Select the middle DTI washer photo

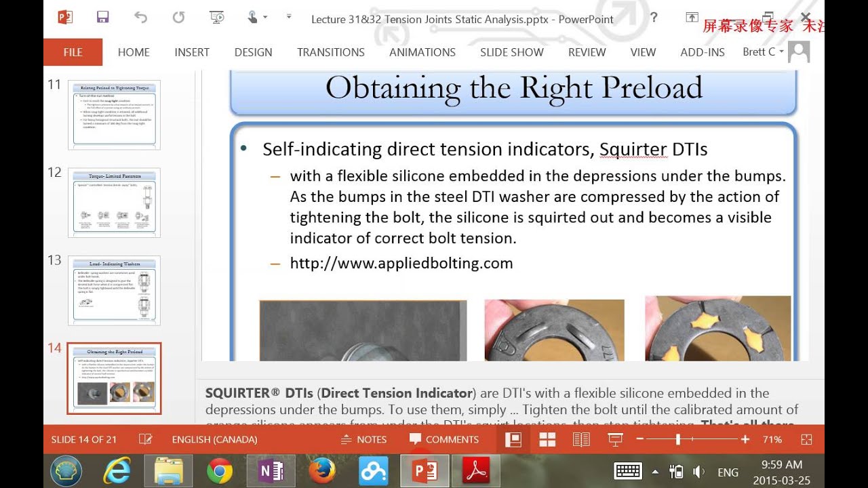pyautogui.click(x=554, y=329)
